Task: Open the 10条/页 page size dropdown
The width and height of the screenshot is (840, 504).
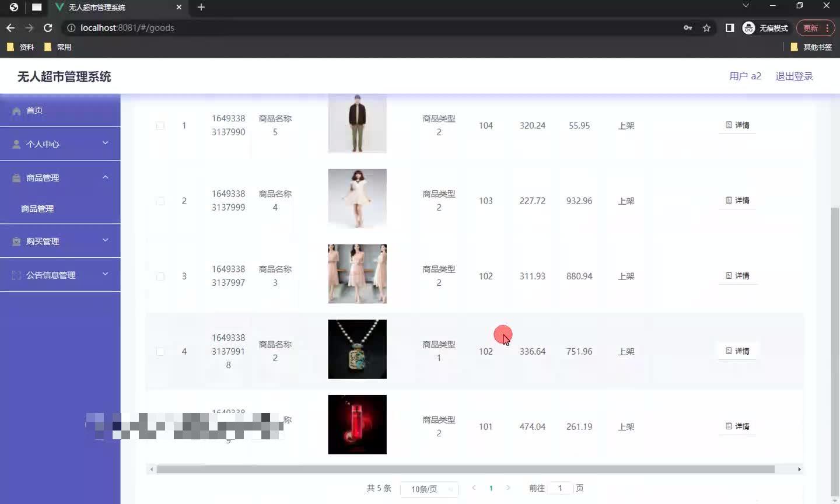Action: 429,489
